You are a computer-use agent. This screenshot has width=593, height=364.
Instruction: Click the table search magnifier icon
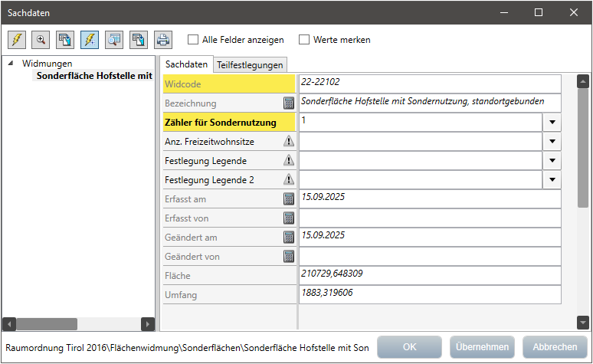114,40
